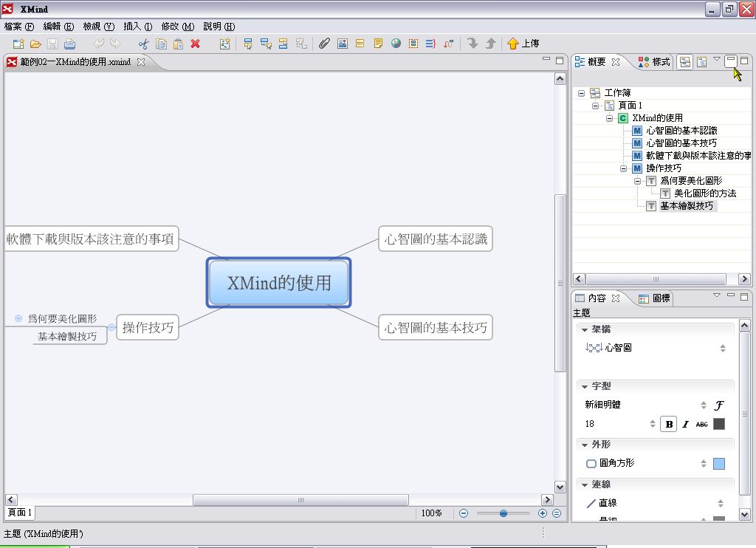
Task: Print using the toolbar printer icon
Action: 69,44
